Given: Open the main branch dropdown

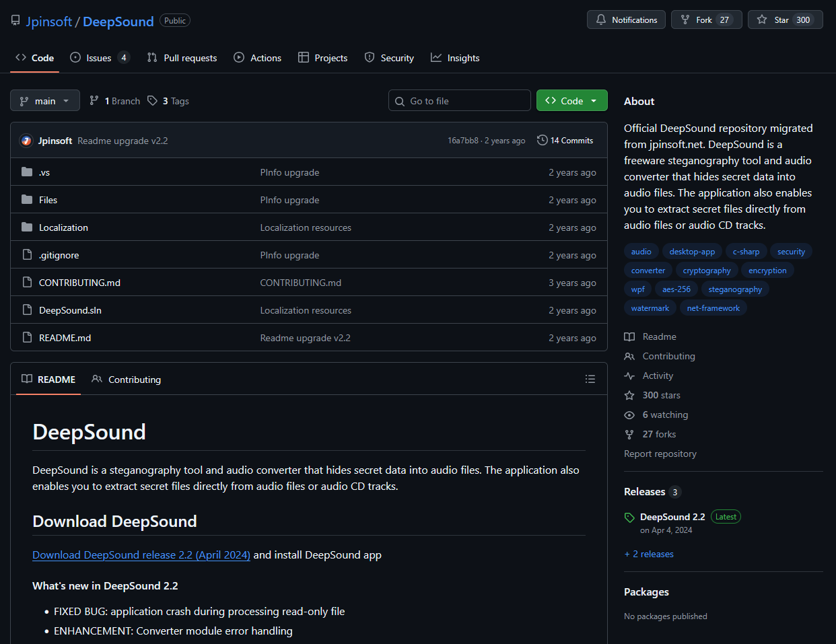Looking at the screenshot, I should pyautogui.click(x=45, y=100).
